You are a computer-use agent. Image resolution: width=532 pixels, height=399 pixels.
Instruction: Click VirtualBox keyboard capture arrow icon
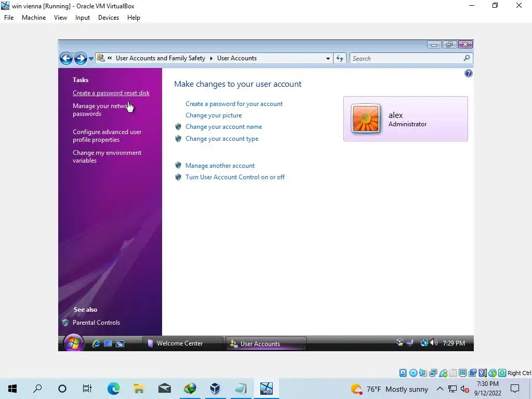502,373
